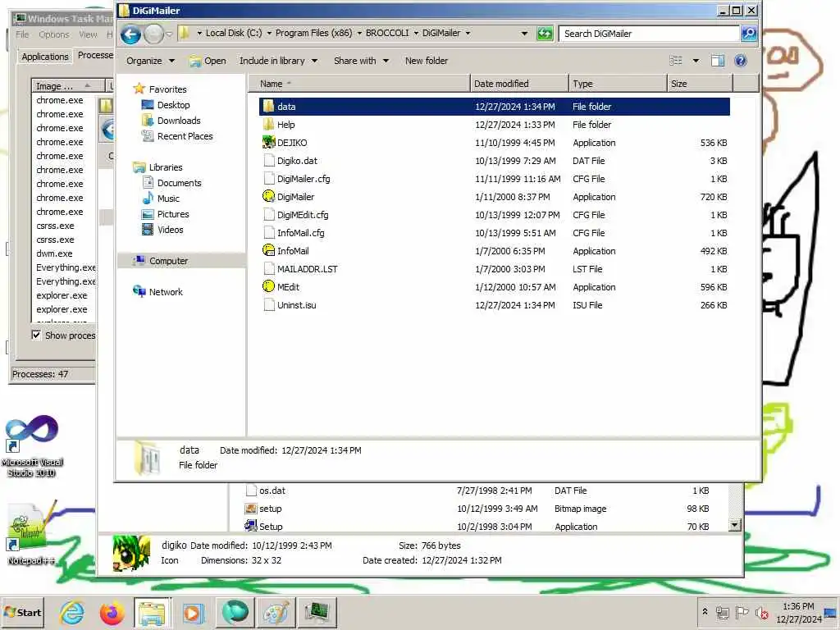Sort files by Size column header
Image resolution: width=840 pixels, height=630 pixels.
(700, 84)
